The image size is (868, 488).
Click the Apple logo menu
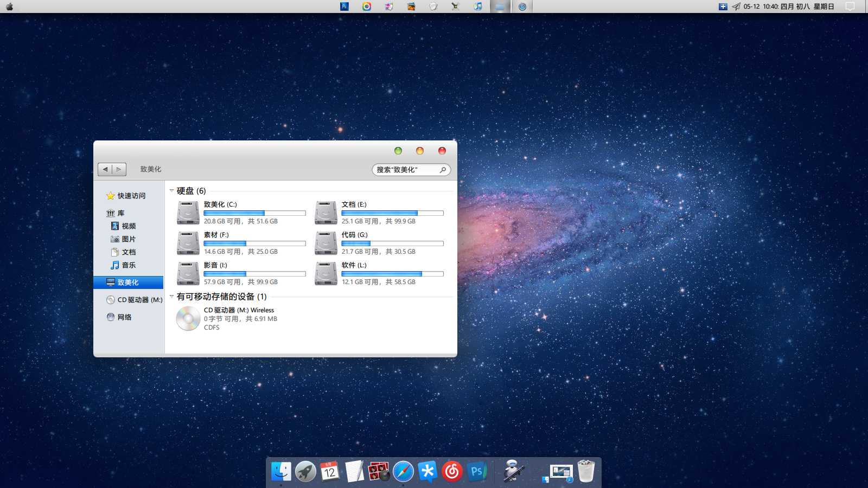(x=9, y=7)
